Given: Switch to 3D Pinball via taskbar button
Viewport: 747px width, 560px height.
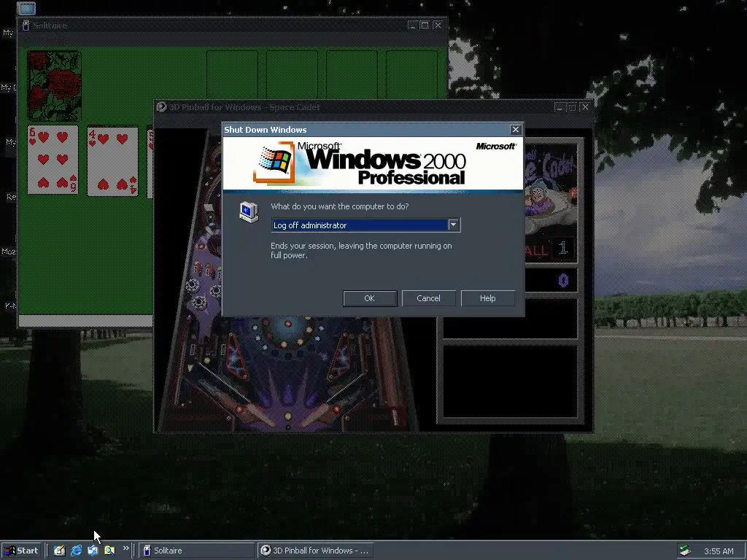Looking at the screenshot, I should click(315, 551).
